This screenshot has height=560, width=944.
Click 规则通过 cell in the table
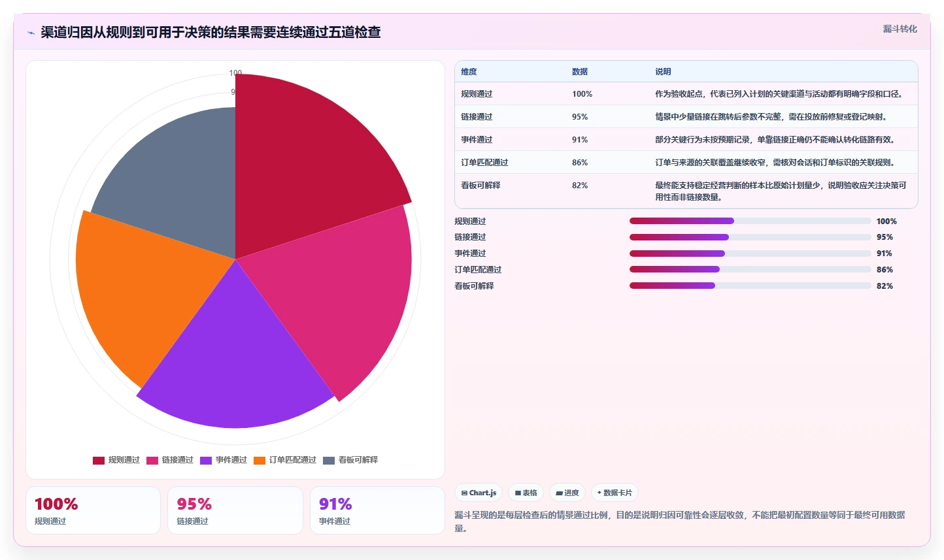477,94
